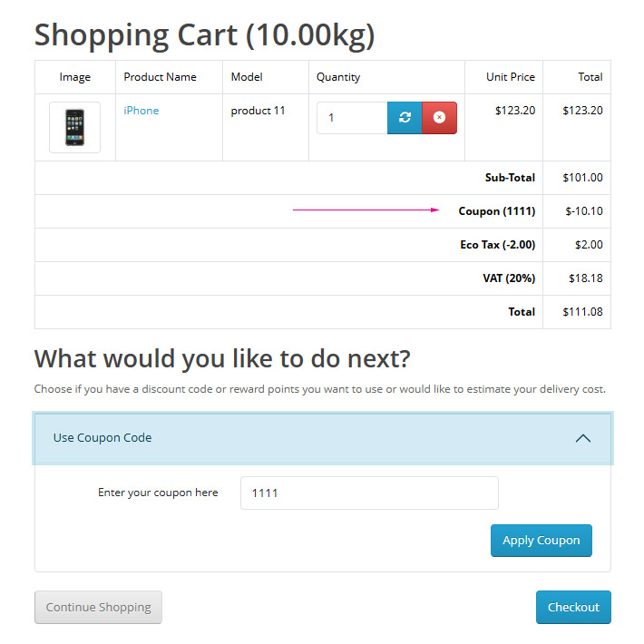Focus the coupon code field containing 1111
The height and width of the screenshot is (644, 644).
coord(369,493)
